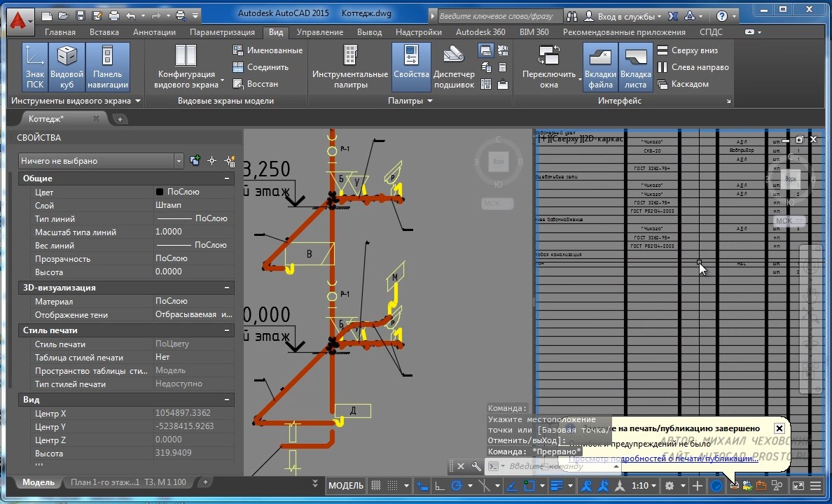
Task: Toggle grid display in status bar
Action: pyautogui.click(x=375, y=485)
